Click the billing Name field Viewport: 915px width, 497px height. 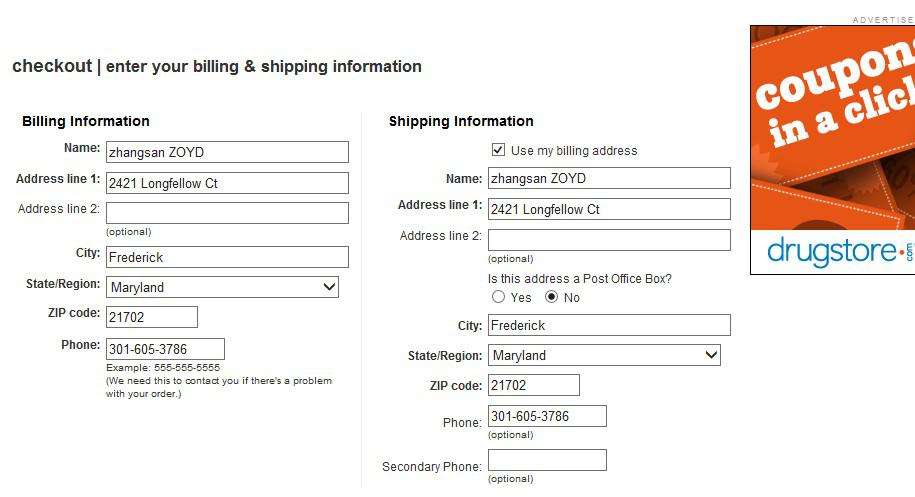pyautogui.click(x=227, y=152)
